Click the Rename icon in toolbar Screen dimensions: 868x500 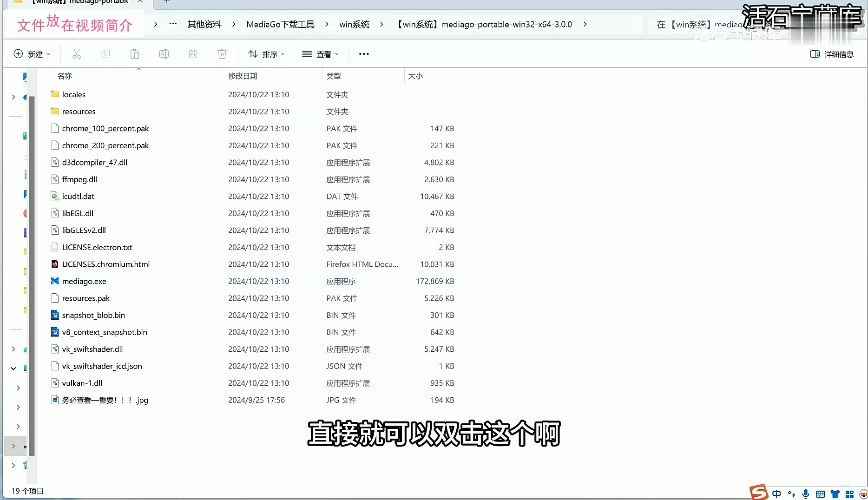pyautogui.click(x=164, y=54)
